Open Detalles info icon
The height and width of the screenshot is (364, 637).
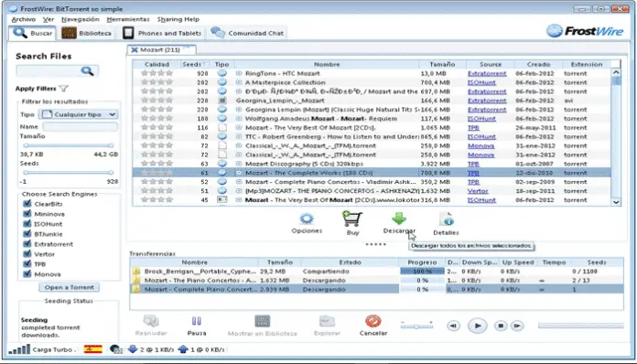(x=446, y=219)
